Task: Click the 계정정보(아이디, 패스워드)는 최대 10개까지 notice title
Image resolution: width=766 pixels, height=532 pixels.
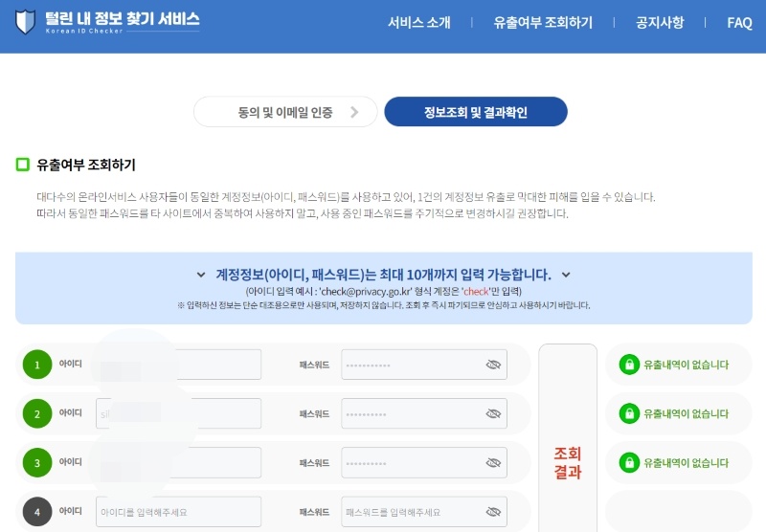Action: (x=384, y=275)
